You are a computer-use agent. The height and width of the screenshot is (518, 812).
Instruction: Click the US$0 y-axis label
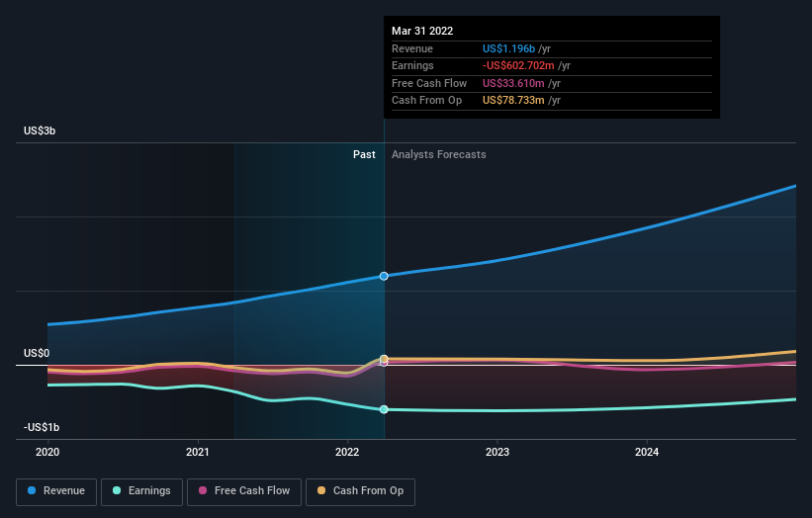pos(37,353)
